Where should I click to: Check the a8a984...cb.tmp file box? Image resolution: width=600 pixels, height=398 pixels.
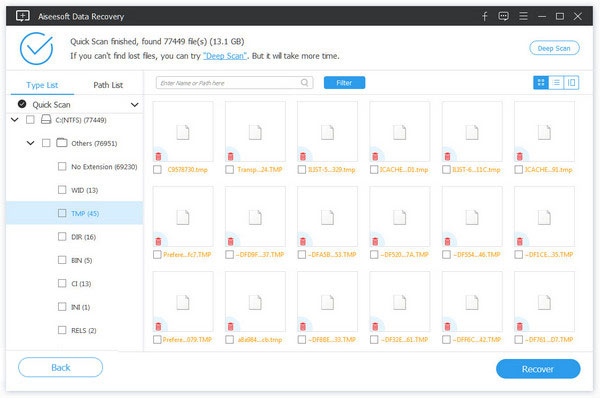[x=230, y=339]
